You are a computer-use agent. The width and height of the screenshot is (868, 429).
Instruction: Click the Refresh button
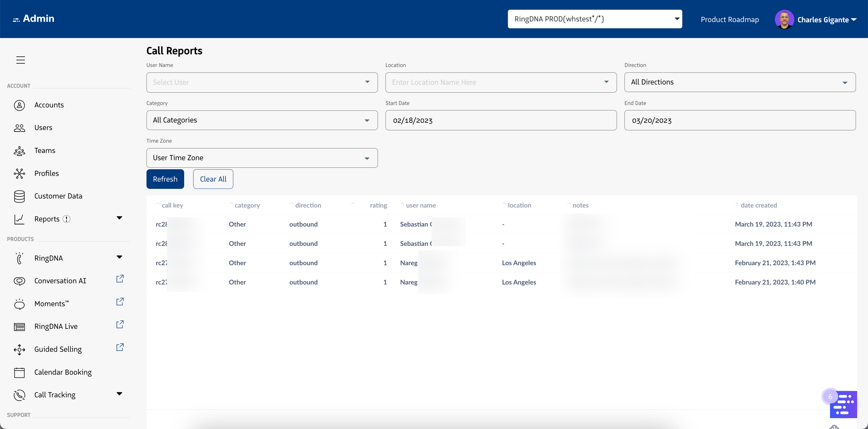click(165, 179)
